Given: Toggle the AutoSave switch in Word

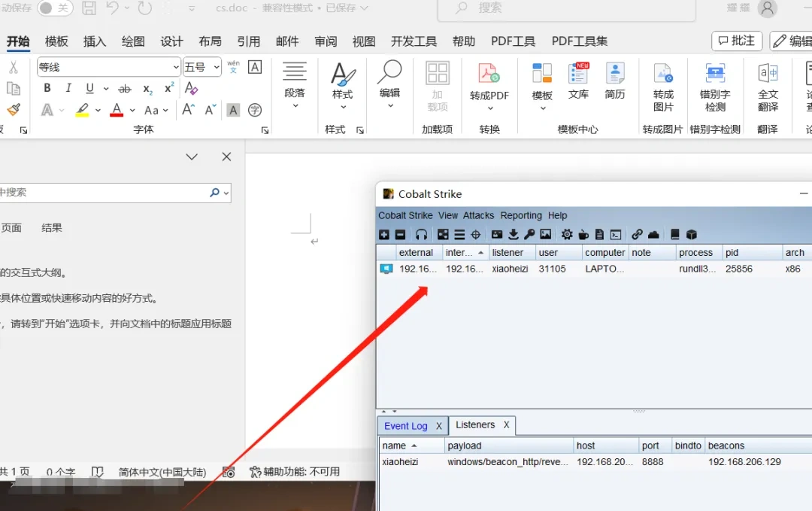Looking at the screenshot, I should coord(55,8).
